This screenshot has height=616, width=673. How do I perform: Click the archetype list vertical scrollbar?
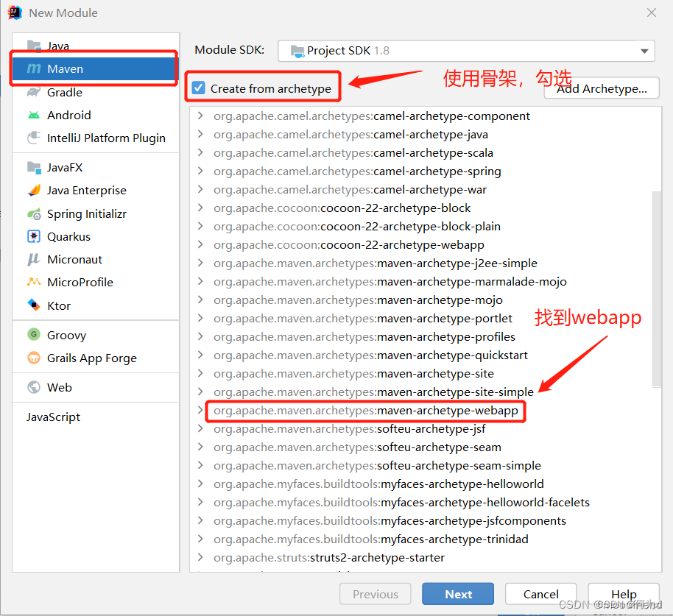[x=657, y=289]
